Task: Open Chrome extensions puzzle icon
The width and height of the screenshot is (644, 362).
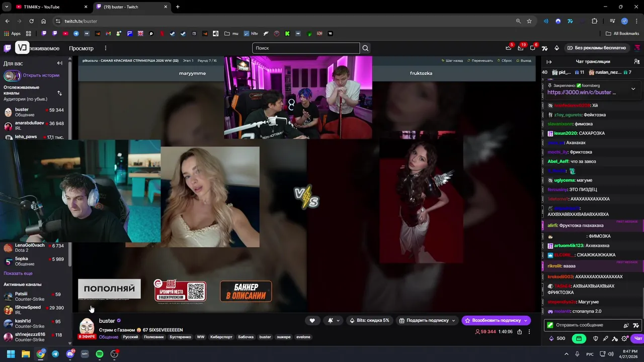Action: click(595, 21)
